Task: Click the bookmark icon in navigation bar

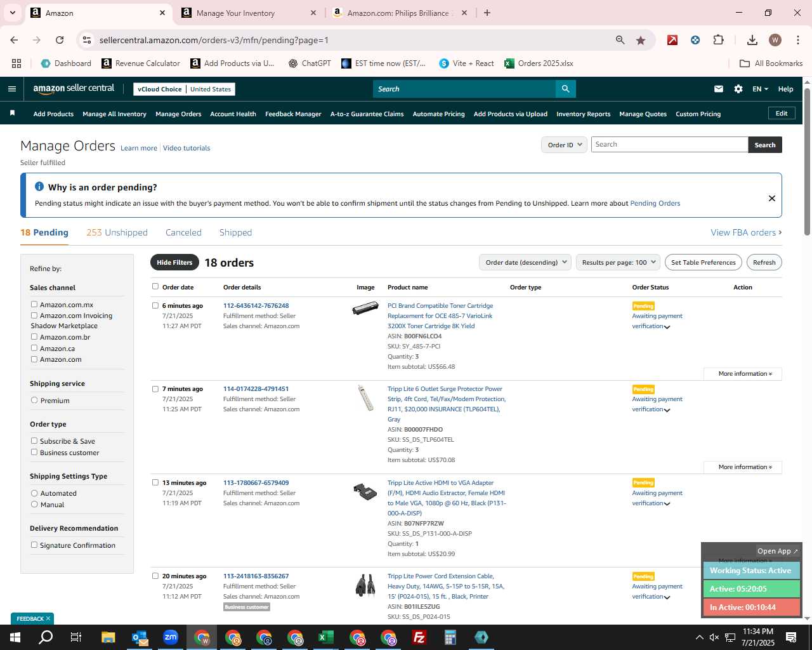Action: pos(12,114)
